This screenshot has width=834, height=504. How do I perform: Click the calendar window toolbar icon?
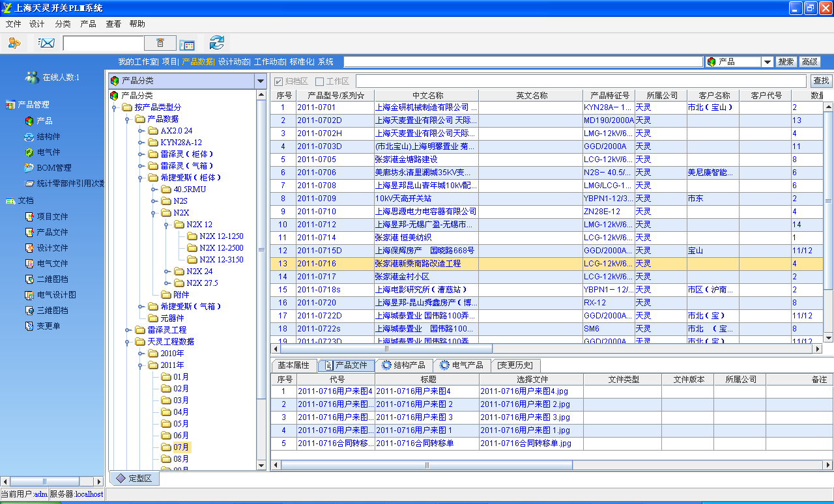tap(187, 44)
